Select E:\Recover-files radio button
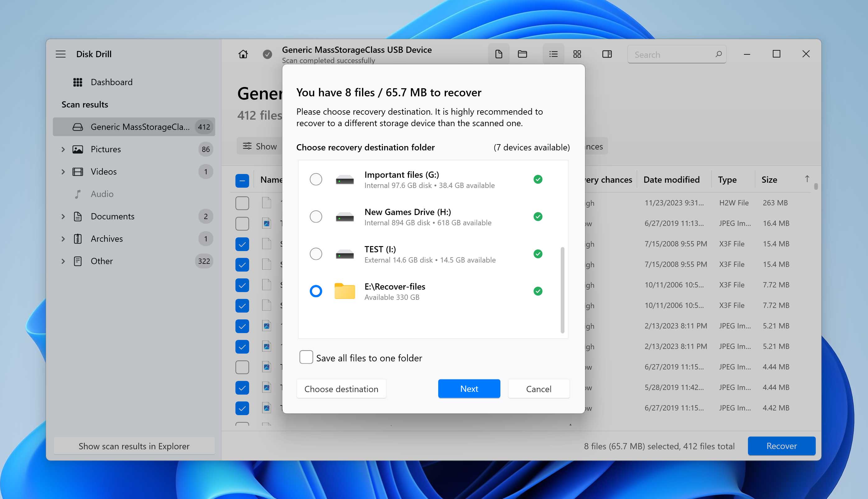 click(x=316, y=291)
